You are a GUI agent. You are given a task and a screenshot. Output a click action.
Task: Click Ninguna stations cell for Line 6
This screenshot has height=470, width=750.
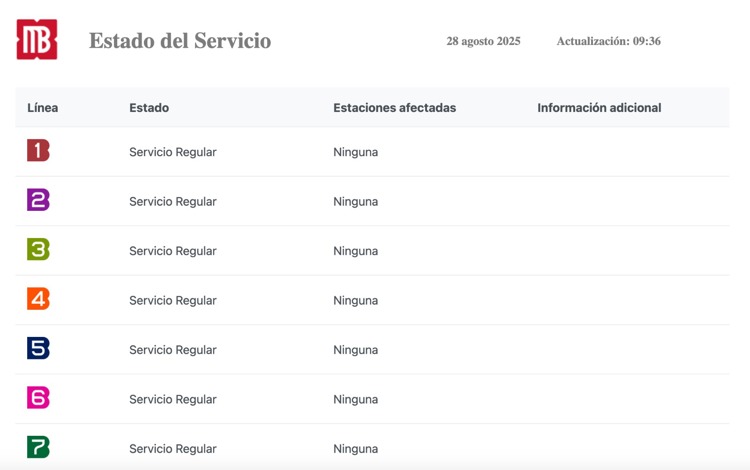[355, 399]
